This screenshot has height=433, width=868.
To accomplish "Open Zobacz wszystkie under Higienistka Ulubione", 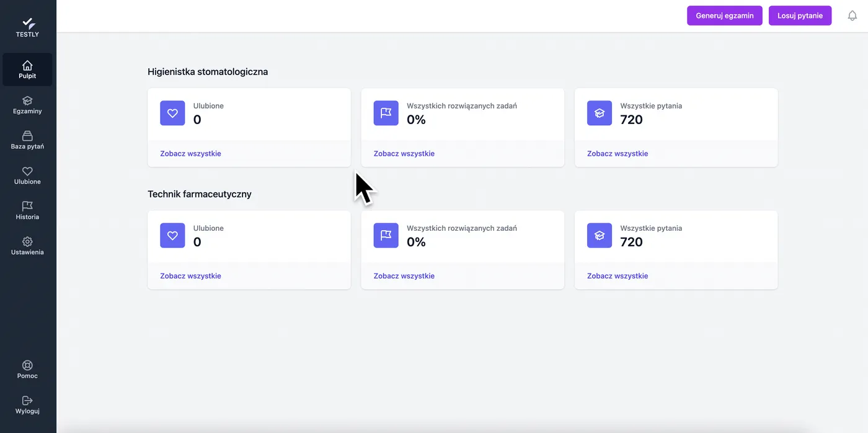I will pyautogui.click(x=190, y=153).
